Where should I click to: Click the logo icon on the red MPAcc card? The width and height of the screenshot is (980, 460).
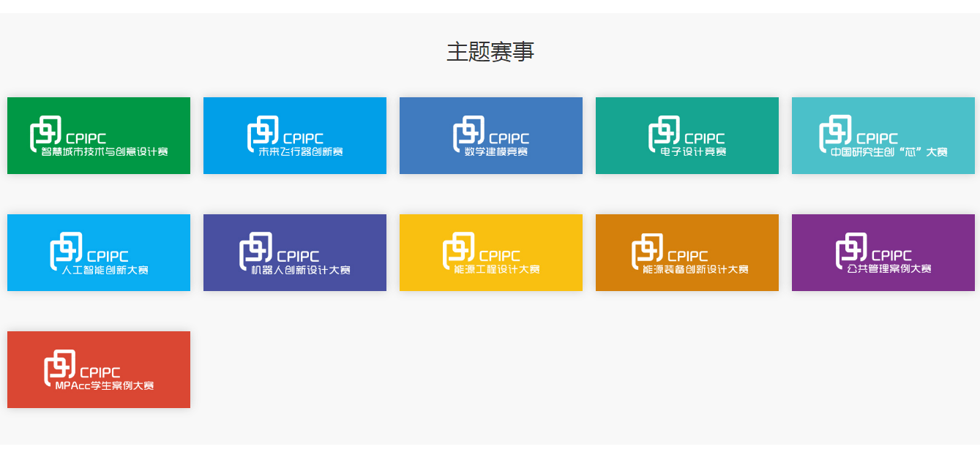pyautogui.click(x=59, y=367)
